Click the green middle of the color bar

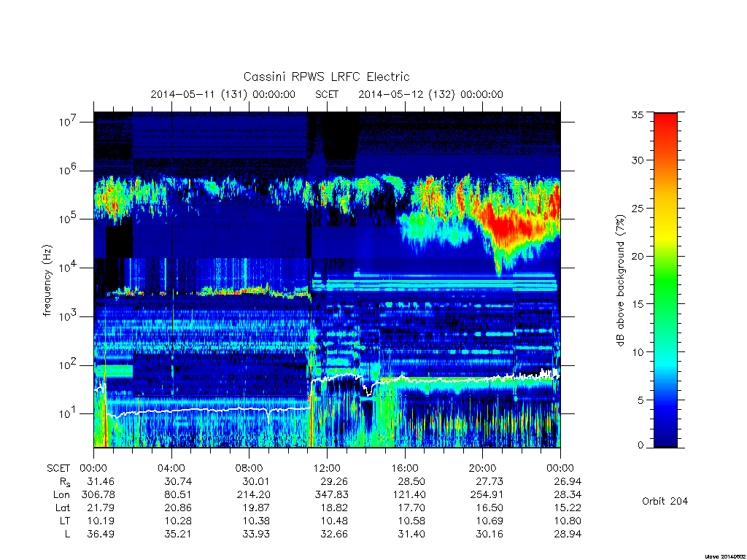click(665, 281)
